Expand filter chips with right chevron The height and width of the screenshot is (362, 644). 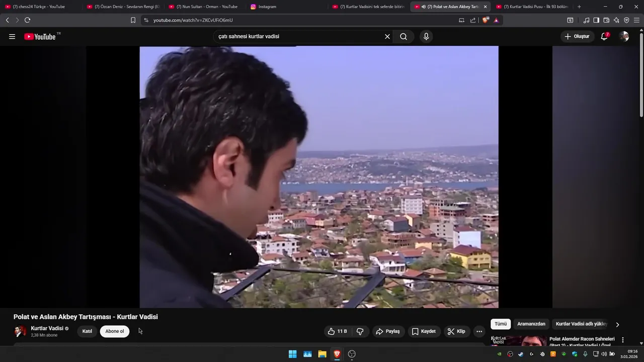[617, 324]
